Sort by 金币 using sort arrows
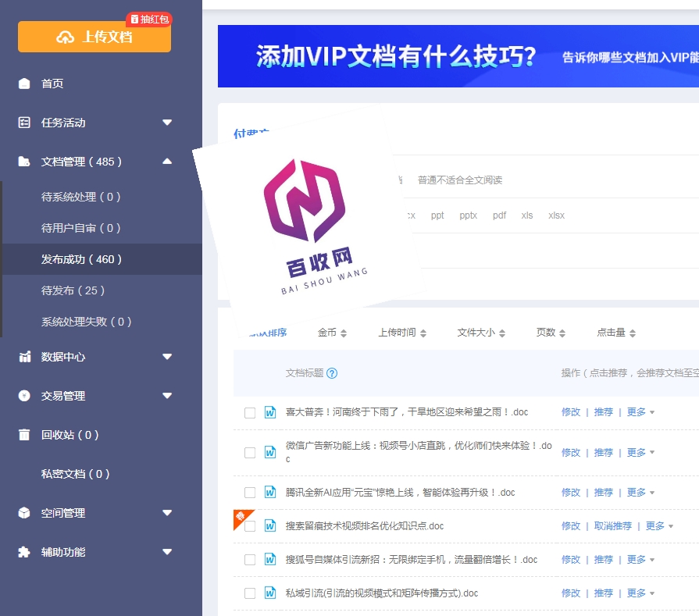This screenshot has width=699, height=616. 344,333
